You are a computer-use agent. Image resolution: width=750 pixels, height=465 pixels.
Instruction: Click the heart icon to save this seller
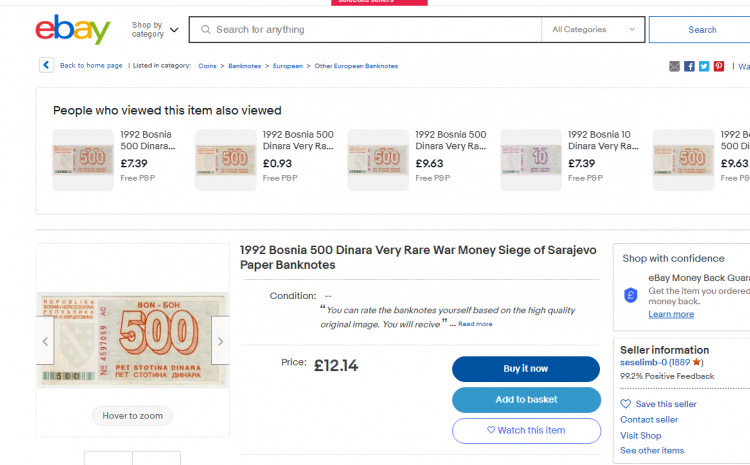[x=626, y=404]
